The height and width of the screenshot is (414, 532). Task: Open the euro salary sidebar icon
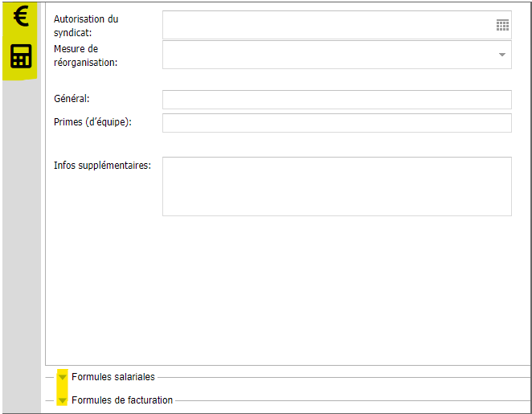point(21,16)
